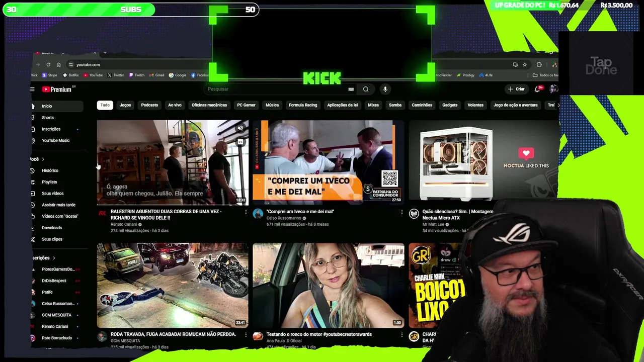The height and width of the screenshot is (362, 644).
Task: Select the Ao vivo filter chip
Action: (x=175, y=105)
